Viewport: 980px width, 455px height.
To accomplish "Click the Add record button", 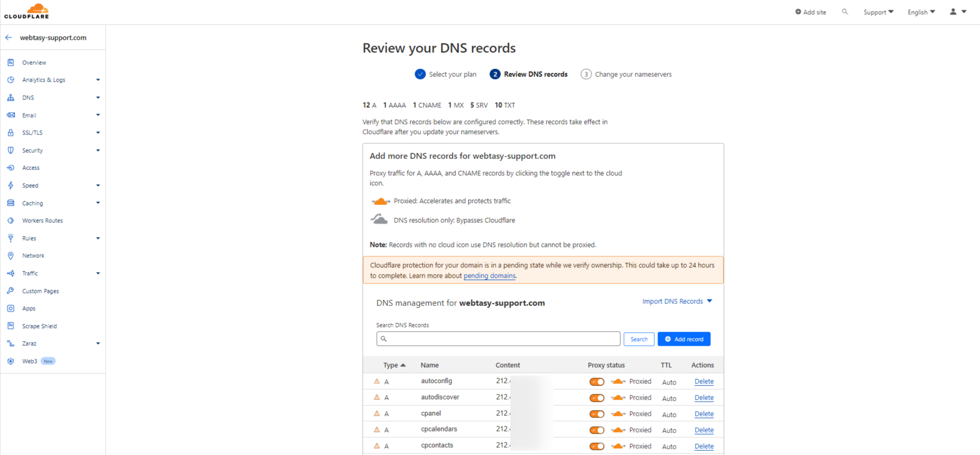I will click(684, 339).
